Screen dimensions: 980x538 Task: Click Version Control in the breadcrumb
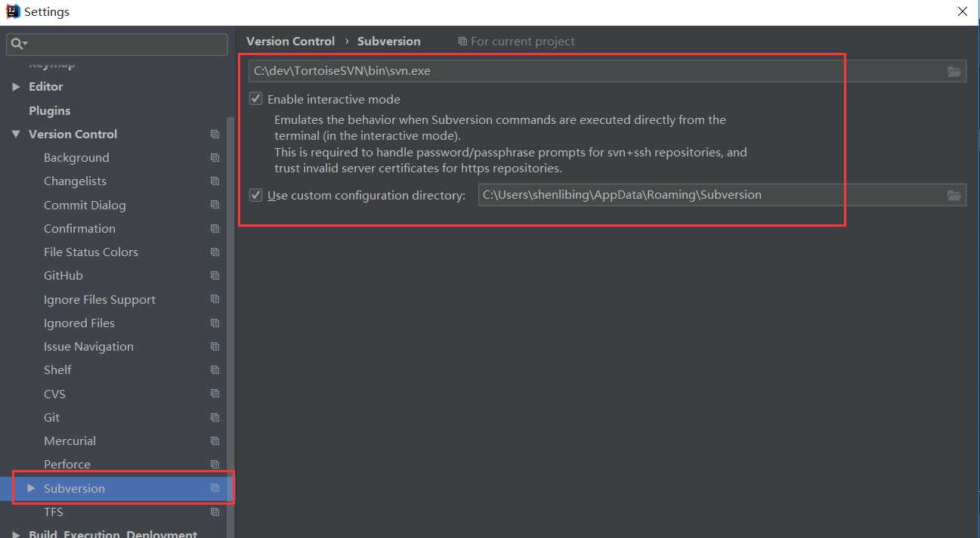290,42
